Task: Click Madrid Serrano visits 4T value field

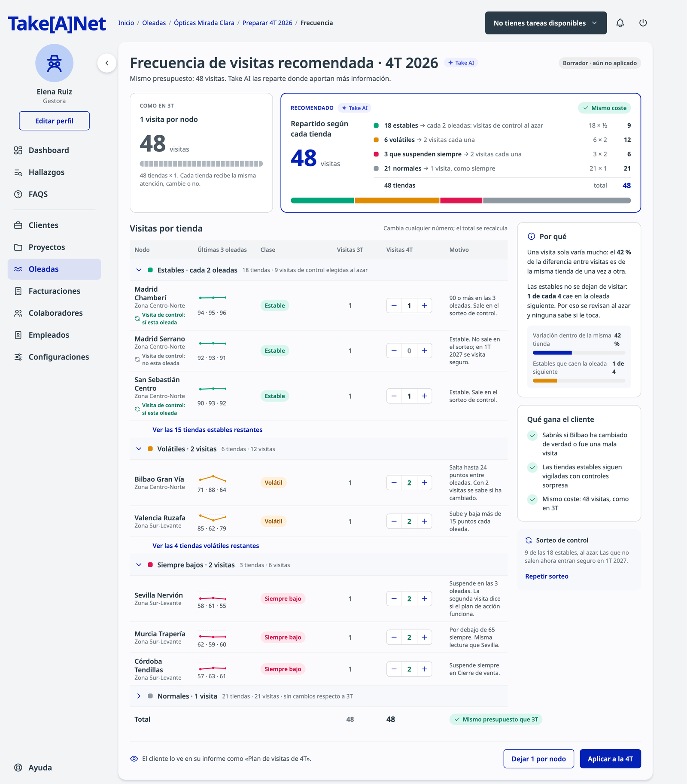Action: (x=409, y=351)
